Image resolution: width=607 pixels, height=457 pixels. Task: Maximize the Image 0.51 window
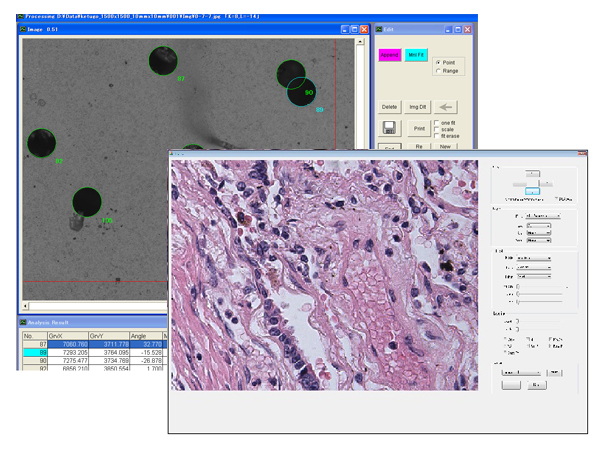point(355,29)
